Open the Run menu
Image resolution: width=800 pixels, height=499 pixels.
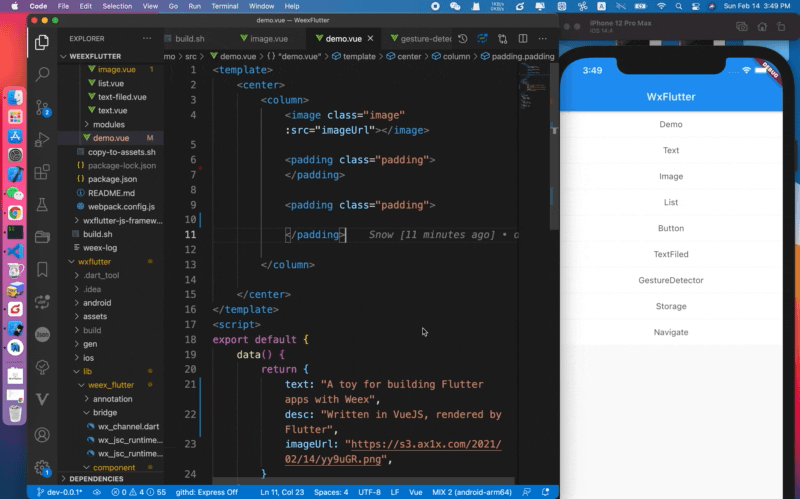[194, 6]
